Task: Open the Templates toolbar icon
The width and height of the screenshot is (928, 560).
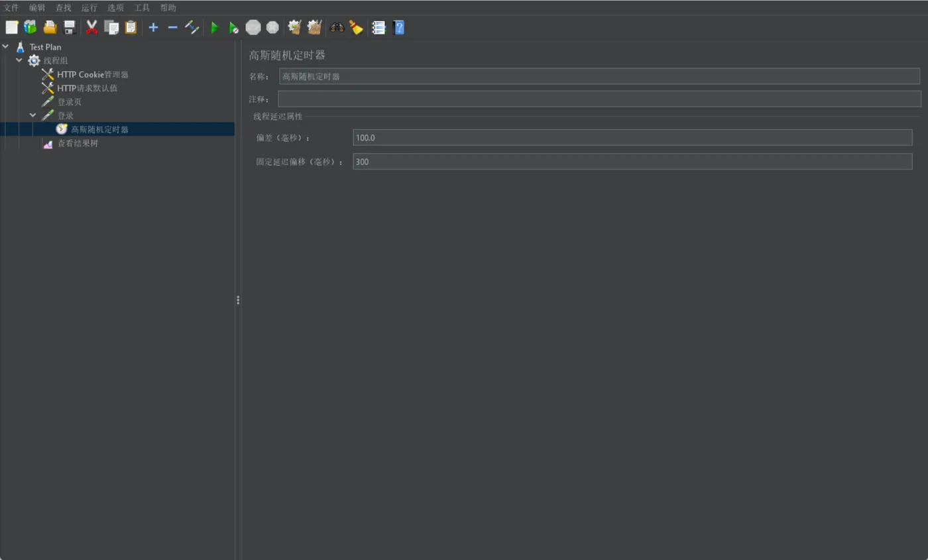Action: click(30, 27)
